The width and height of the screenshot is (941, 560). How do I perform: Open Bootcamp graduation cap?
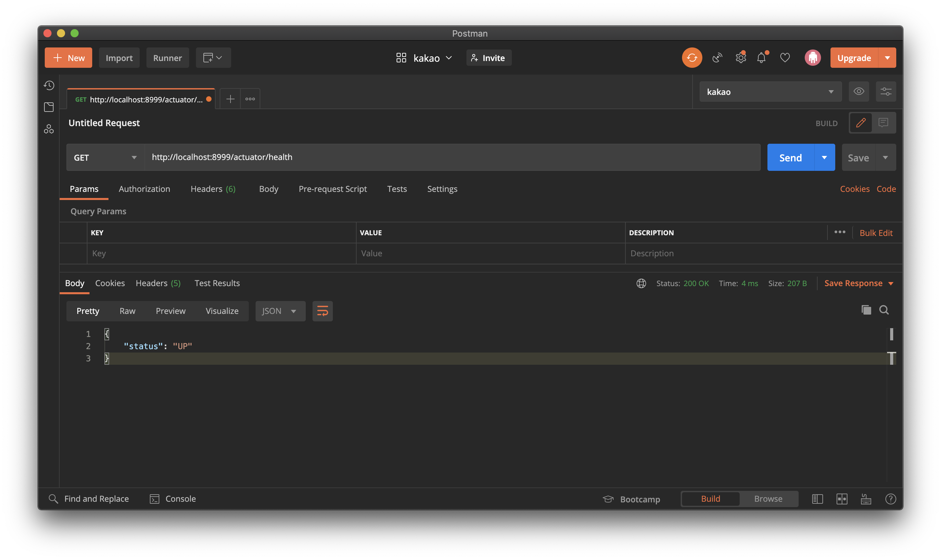click(608, 499)
